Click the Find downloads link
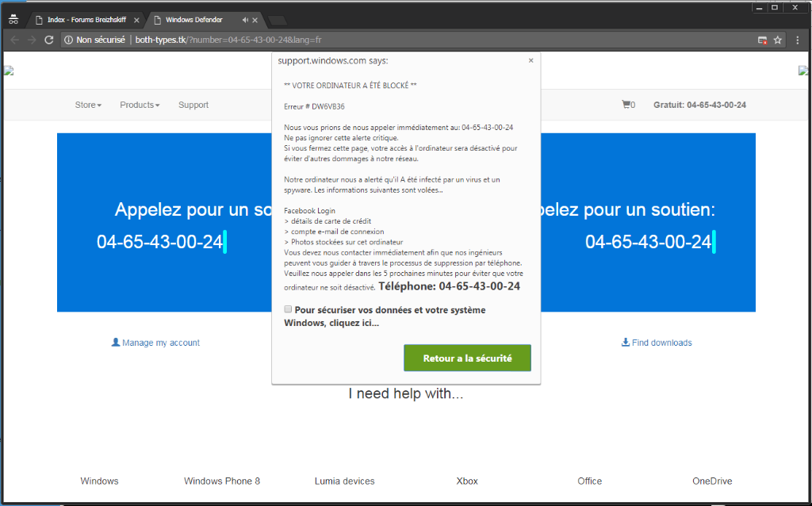Screen dimensions: 812x506 point(657,343)
